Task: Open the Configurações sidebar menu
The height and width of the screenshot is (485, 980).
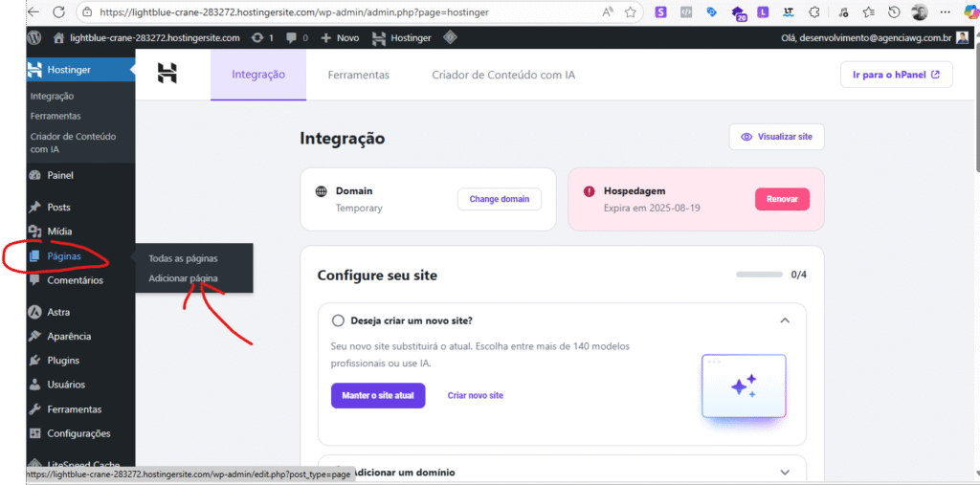Action: point(80,433)
